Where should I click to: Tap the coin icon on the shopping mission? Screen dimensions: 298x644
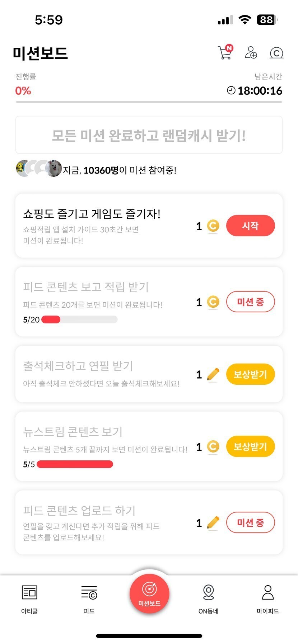213,226
